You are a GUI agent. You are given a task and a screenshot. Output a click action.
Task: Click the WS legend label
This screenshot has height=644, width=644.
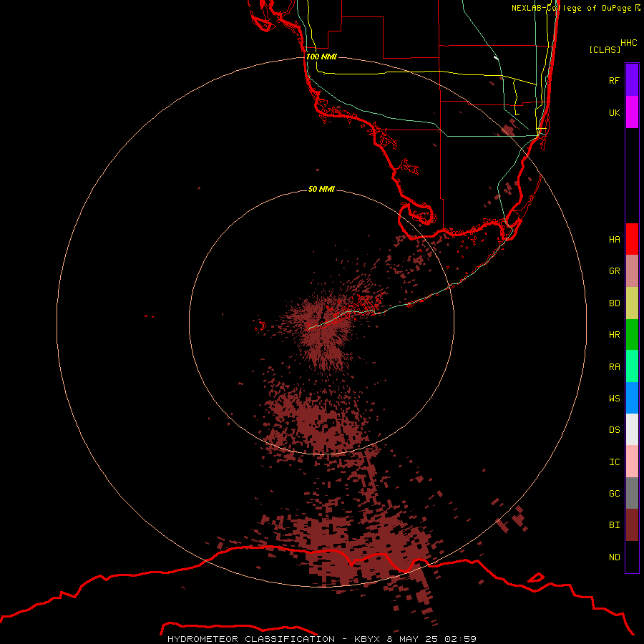(615, 399)
